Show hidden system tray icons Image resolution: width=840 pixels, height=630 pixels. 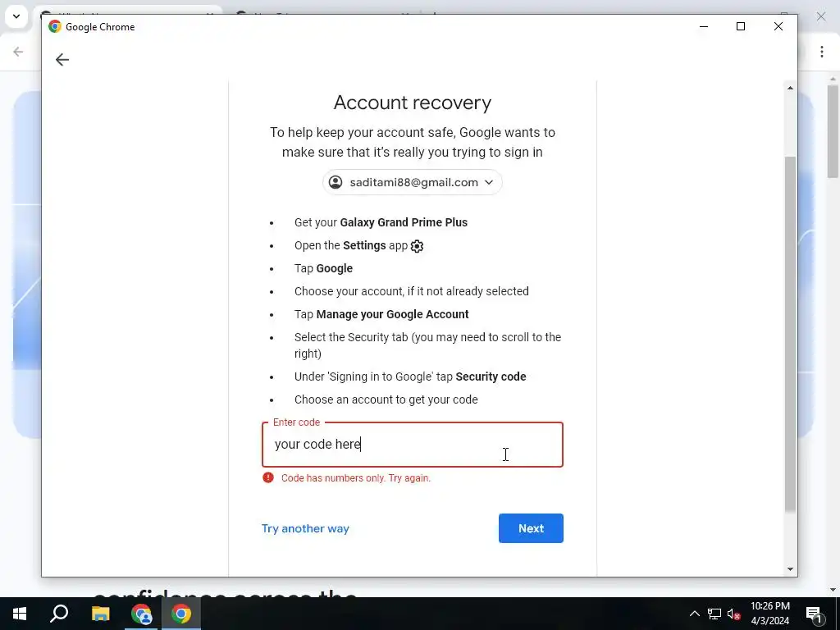click(x=694, y=614)
